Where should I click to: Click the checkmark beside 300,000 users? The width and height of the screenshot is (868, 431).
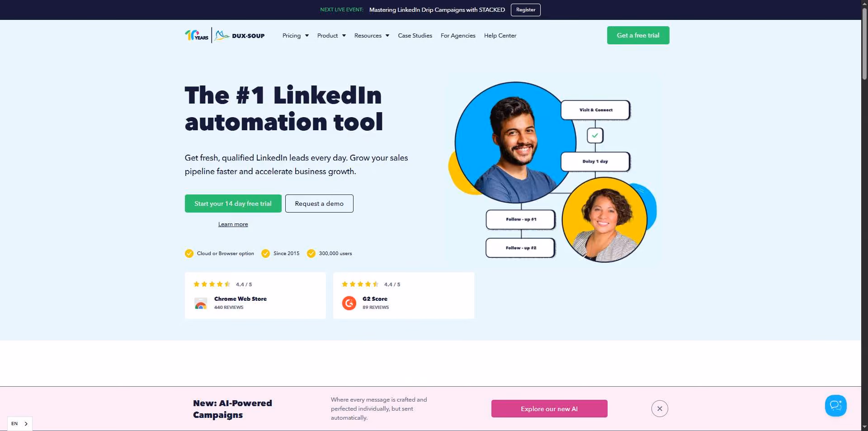pos(311,253)
